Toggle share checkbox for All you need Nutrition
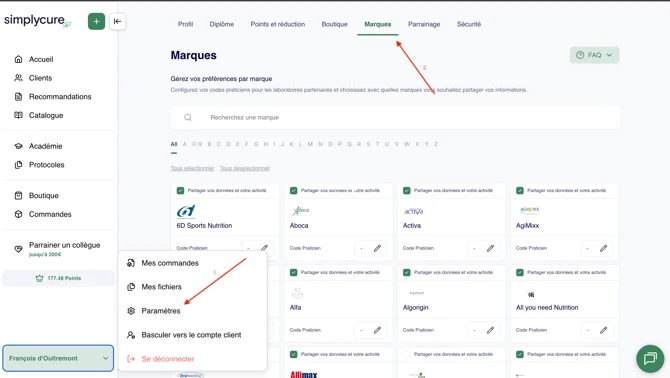 click(x=520, y=273)
